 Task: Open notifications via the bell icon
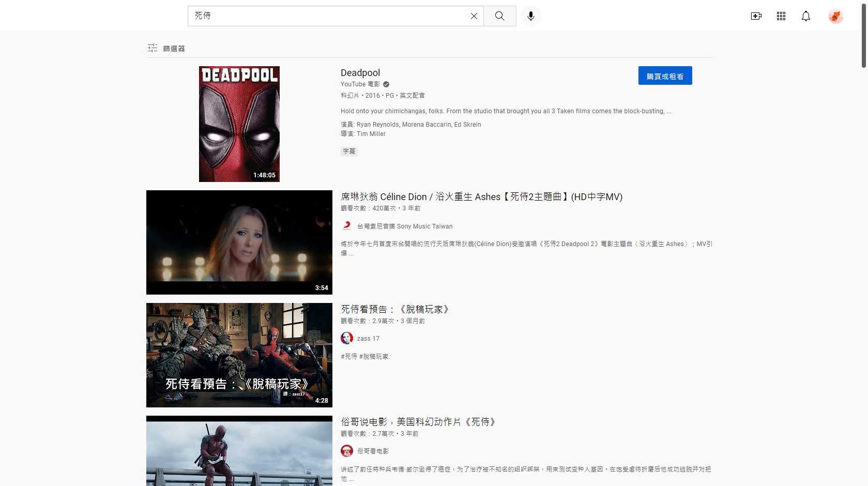(x=806, y=16)
